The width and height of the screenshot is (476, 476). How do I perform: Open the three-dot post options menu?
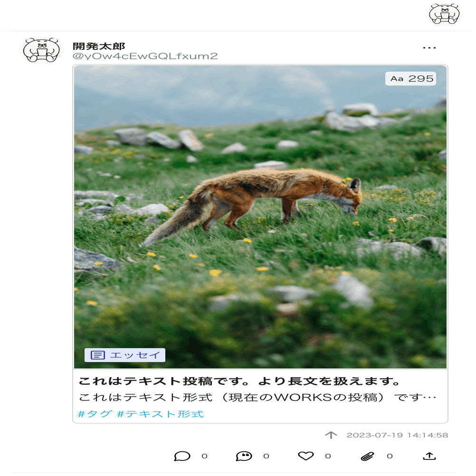coord(429,48)
